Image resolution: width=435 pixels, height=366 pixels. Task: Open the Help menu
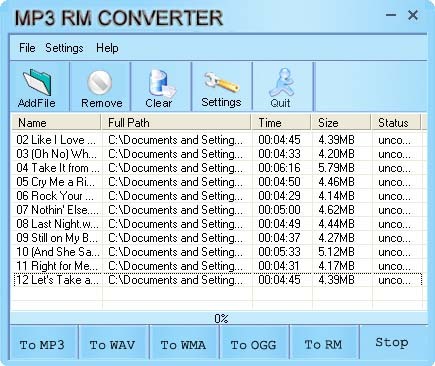[107, 48]
